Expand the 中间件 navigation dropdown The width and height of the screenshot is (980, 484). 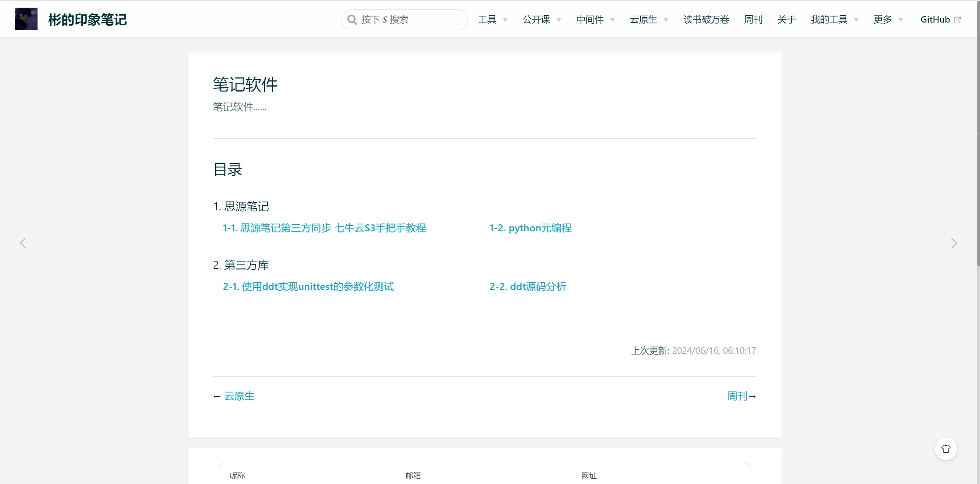[595, 20]
